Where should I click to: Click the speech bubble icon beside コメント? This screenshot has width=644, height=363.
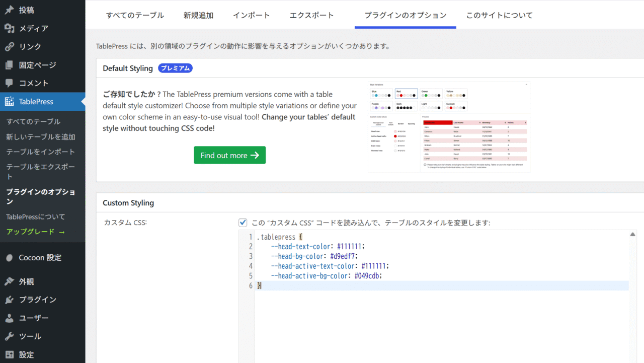tap(9, 83)
